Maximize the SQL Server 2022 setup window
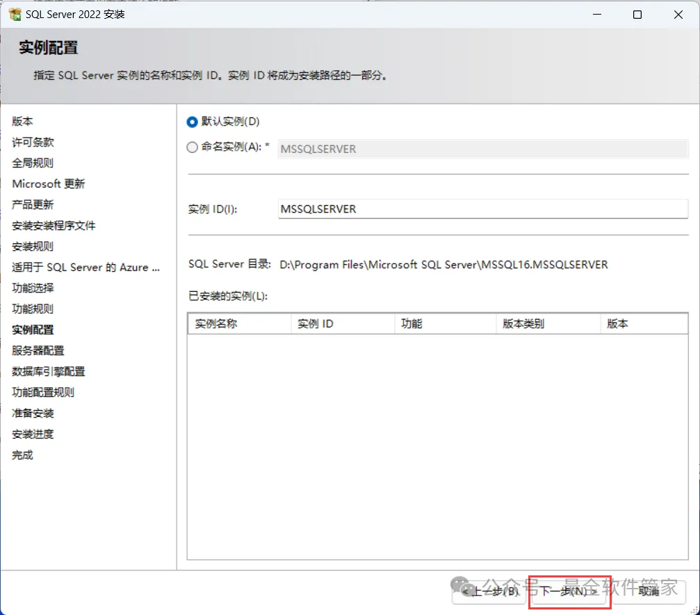The width and height of the screenshot is (700, 615). coord(637,15)
